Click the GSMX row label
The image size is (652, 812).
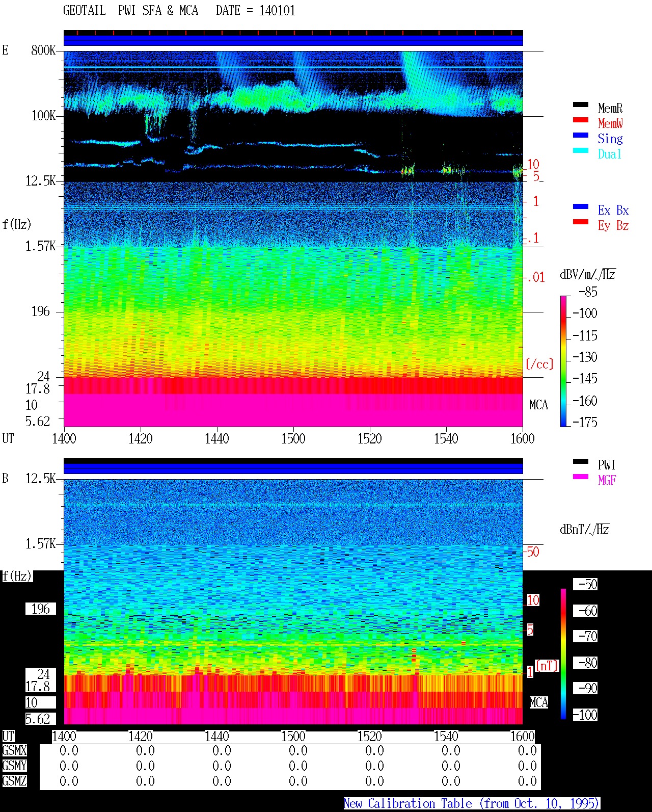click(14, 751)
